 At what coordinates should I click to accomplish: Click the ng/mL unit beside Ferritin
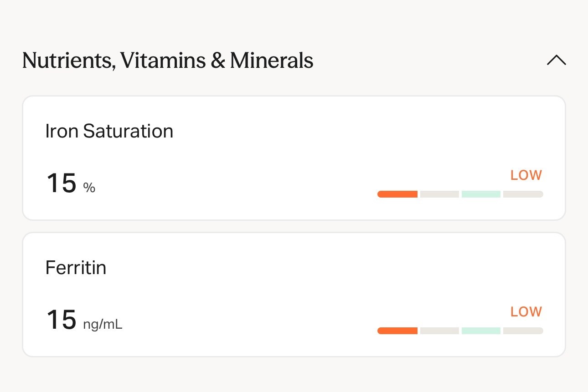103,324
